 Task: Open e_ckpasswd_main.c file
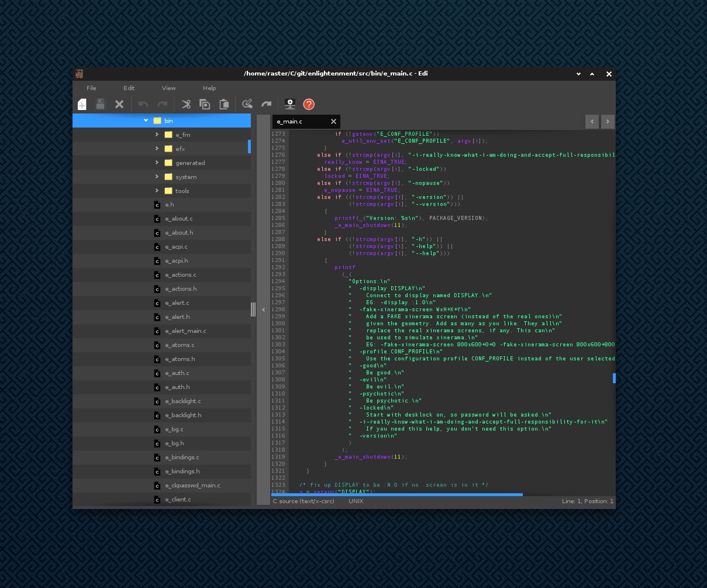pyautogui.click(x=161, y=486)
